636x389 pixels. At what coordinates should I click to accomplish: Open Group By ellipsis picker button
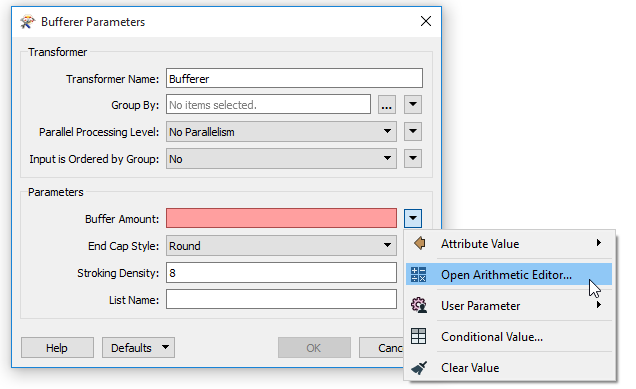pos(387,105)
